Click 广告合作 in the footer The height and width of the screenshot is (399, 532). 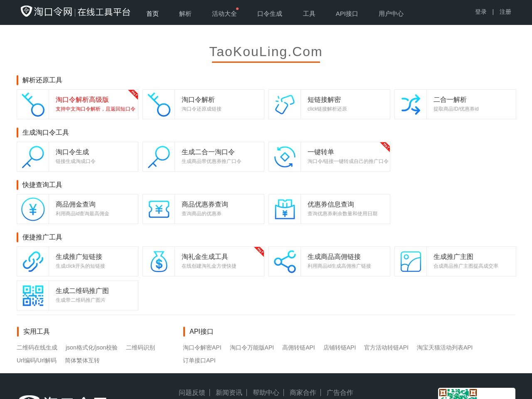(340, 392)
